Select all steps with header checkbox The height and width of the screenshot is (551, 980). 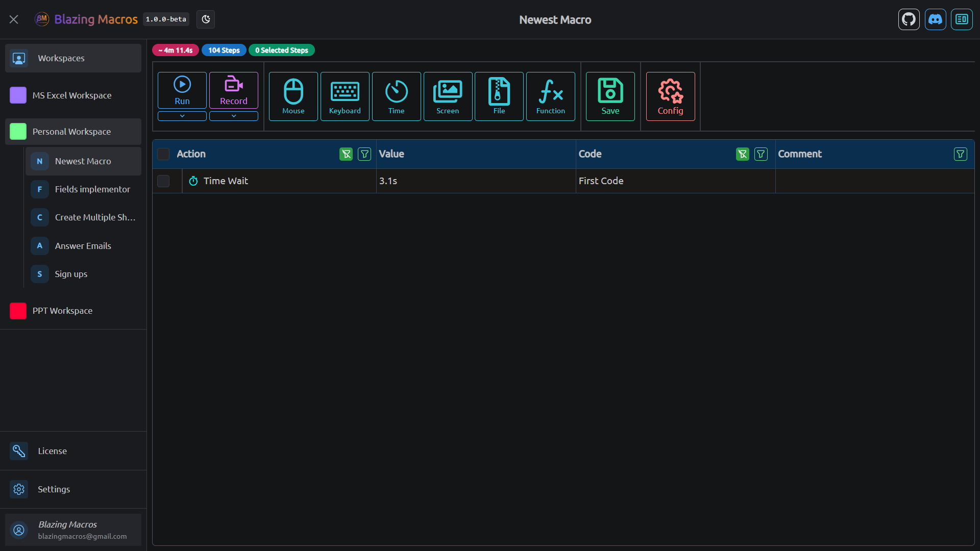tap(163, 154)
